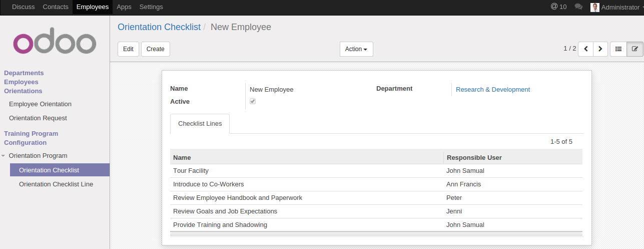Image resolution: width=644 pixels, height=249 pixels.
Task: Click the Edit button
Action: click(128, 49)
